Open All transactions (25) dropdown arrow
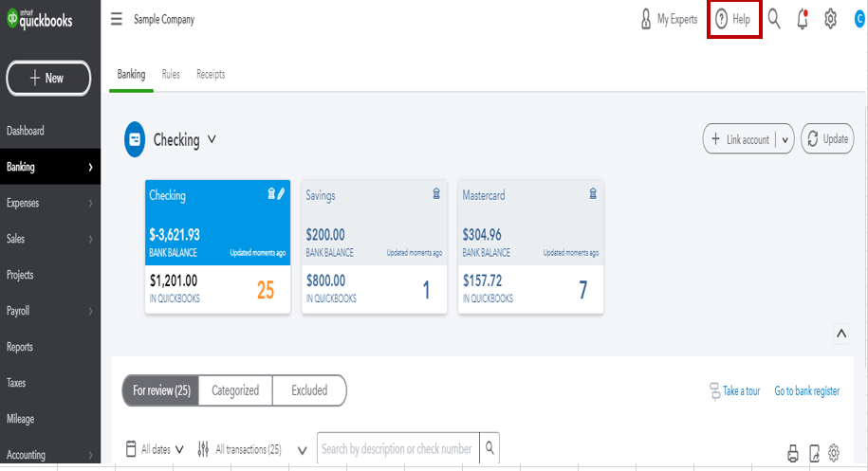 (303, 450)
